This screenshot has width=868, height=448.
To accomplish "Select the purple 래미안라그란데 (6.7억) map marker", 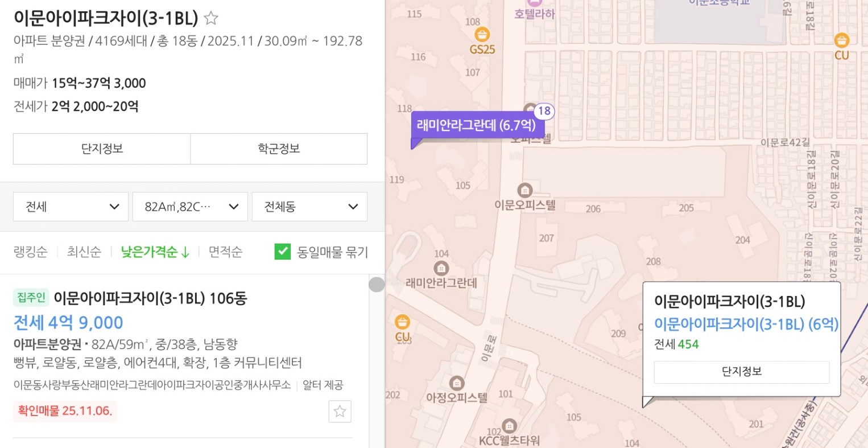I will pyautogui.click(x=477, y=125).
